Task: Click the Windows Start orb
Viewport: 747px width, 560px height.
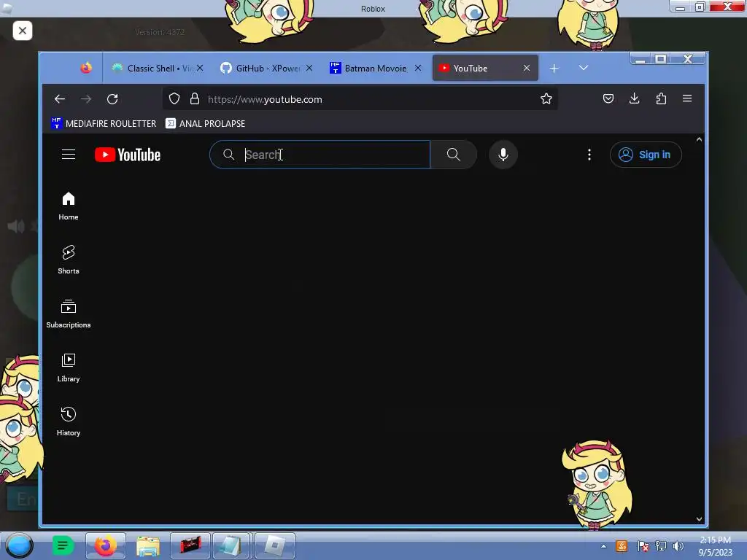Action: (19, 545)
